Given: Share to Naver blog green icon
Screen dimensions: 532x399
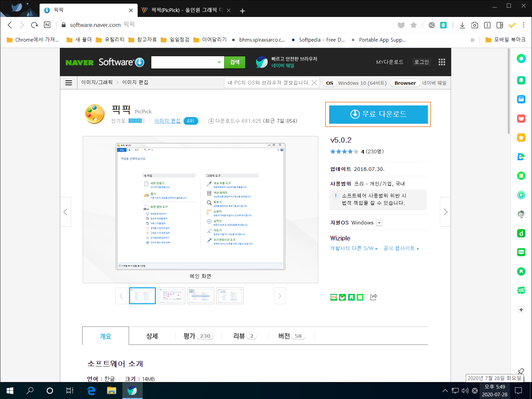Looking at the screenshot, I should (334, 297).
